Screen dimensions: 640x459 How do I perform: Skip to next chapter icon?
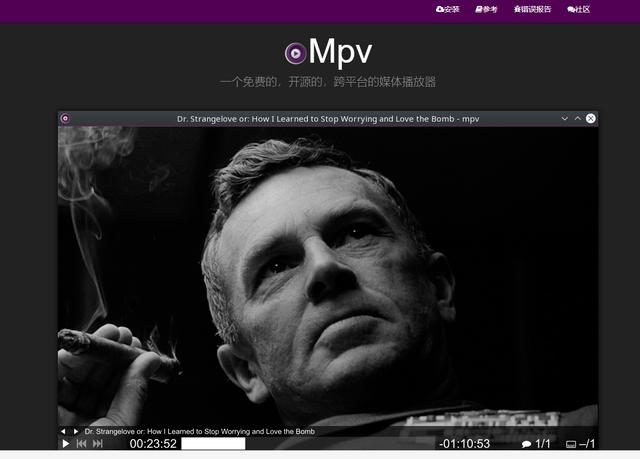[98, 443]
